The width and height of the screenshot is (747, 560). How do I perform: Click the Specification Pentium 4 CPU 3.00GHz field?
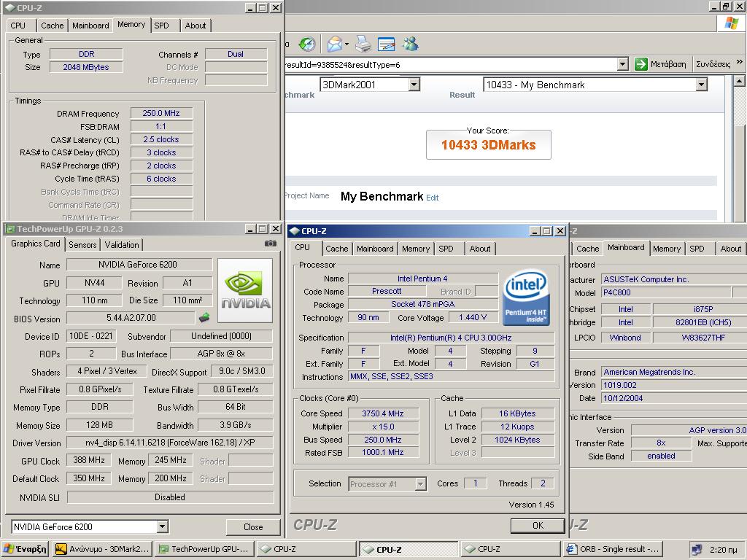pos(451,338)
